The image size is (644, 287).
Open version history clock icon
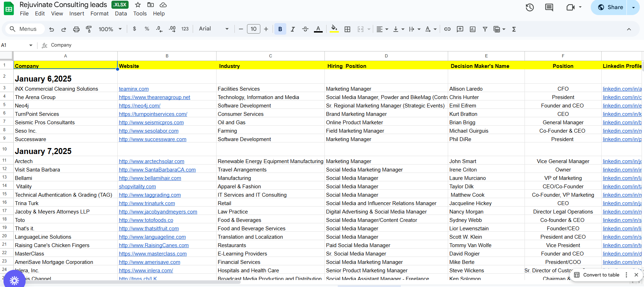pos(529,7)
